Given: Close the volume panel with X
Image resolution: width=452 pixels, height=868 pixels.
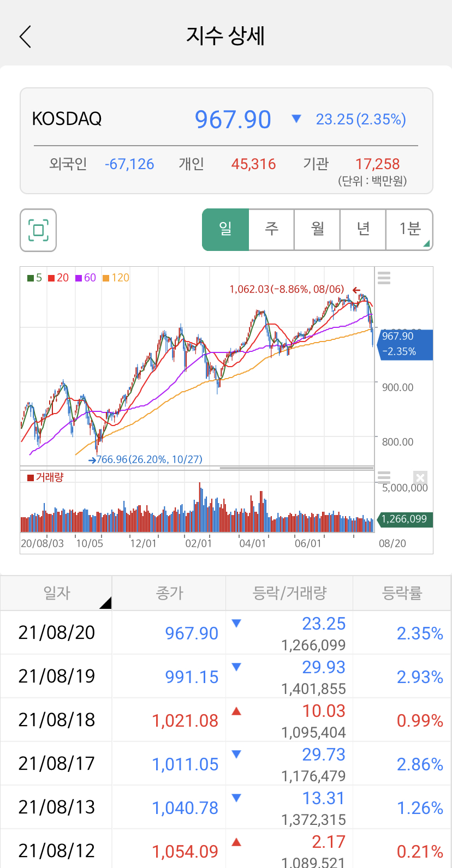Looking at the screenshot, I should [x=420, y=478].
